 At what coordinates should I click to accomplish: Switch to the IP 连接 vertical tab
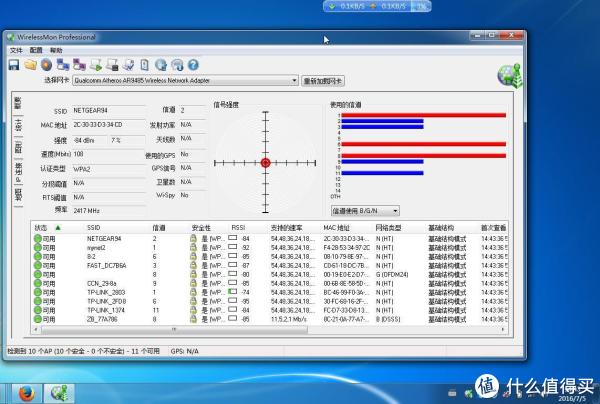pos(18,172)
